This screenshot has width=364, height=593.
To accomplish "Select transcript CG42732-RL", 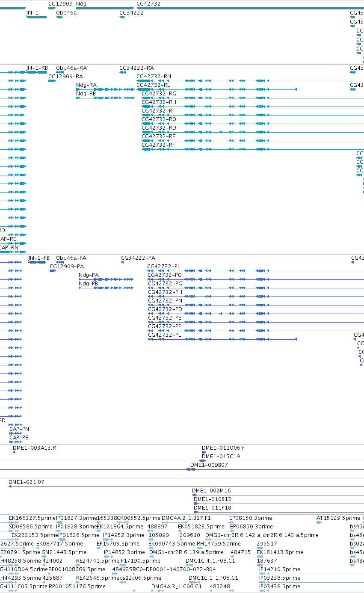I will pos(153,85).
